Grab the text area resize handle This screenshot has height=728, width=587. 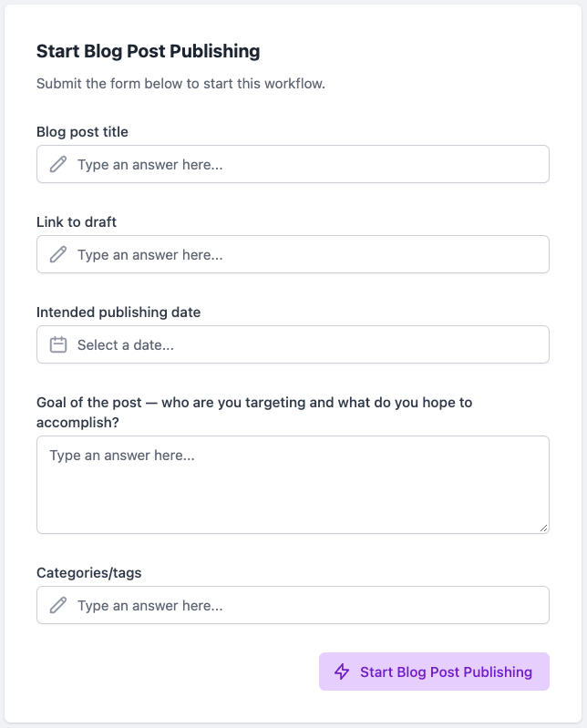(544, 528)
